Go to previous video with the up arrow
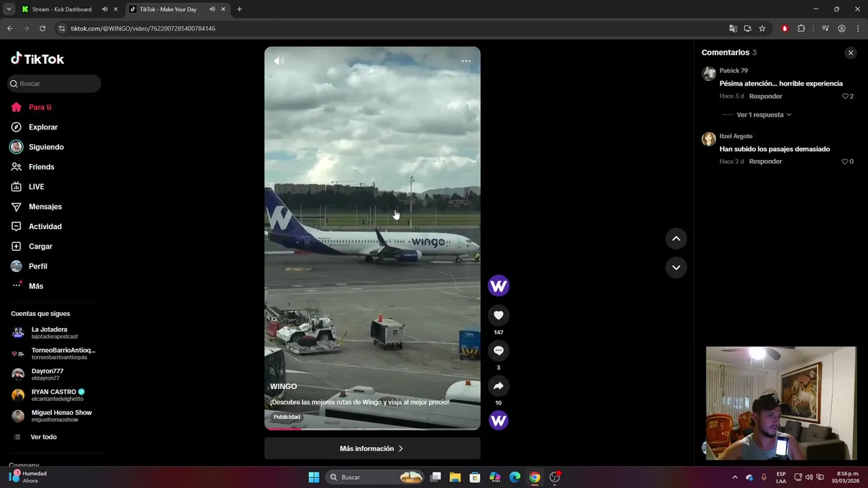Viewport: 868px width, 488px height. click(676, 239)
